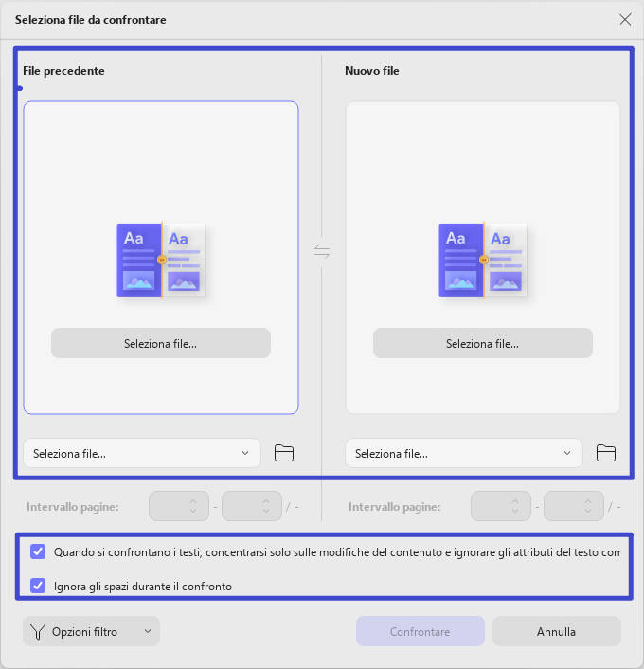Uncheck the ignore text attributes checkbox
This screenshot has height=669, width=644.
tap(38, 551)
